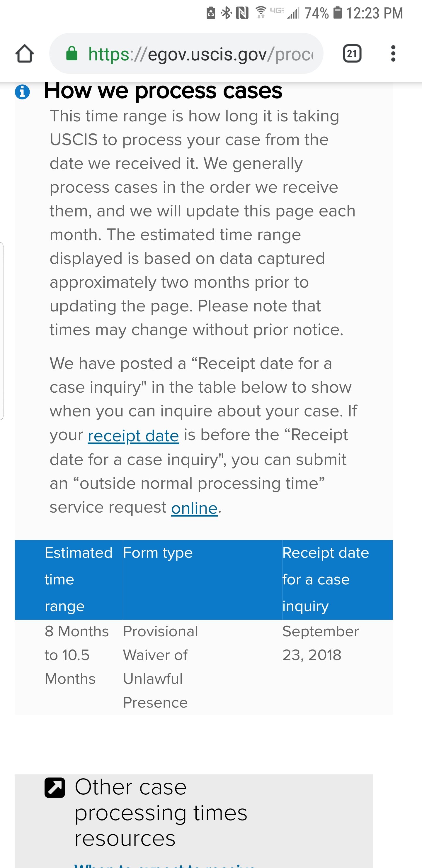422x868 pixels.
Task: Open Chrome's three-dot overflow menu
Action: coord(393,54)
